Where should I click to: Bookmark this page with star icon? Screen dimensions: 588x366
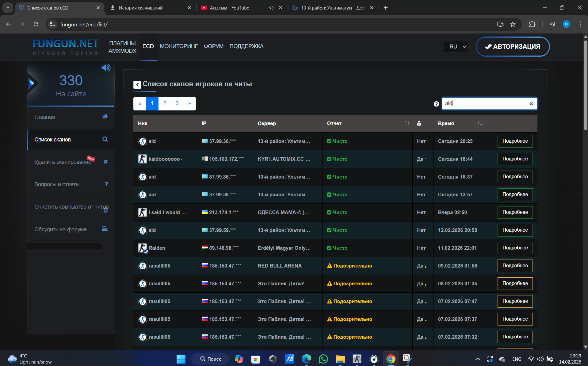[x=513, y=24]
